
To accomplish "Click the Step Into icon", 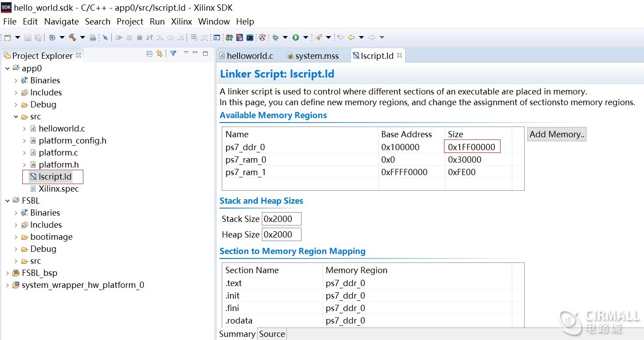I will 160,37.
